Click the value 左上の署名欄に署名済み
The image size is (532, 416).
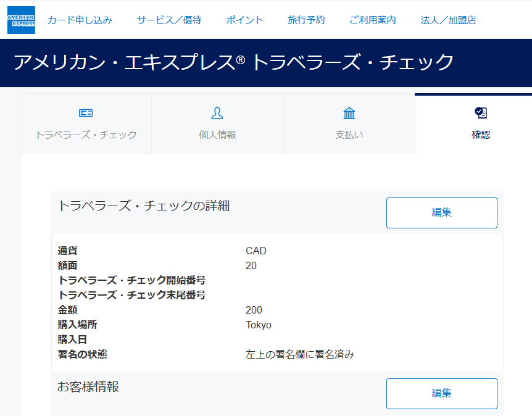300,354
